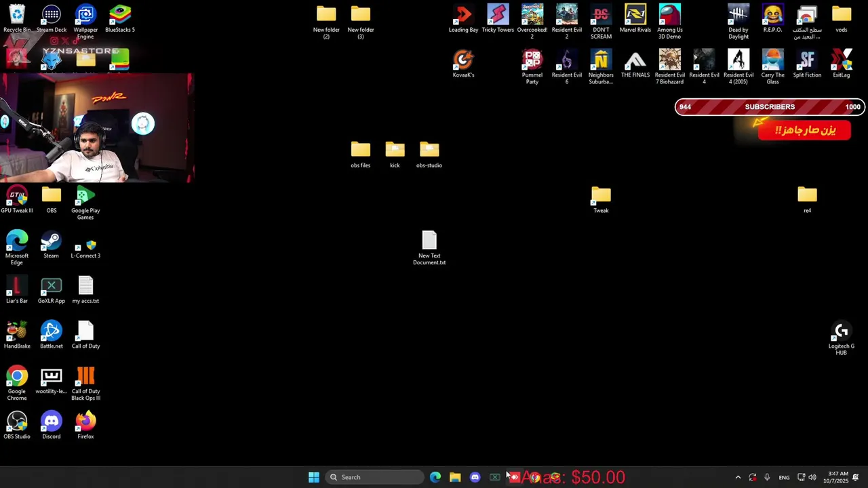Launch Resident Evil 4 shortcut
Image resolution: width=868 pixels, height=488 pixels.
point(704,66)
